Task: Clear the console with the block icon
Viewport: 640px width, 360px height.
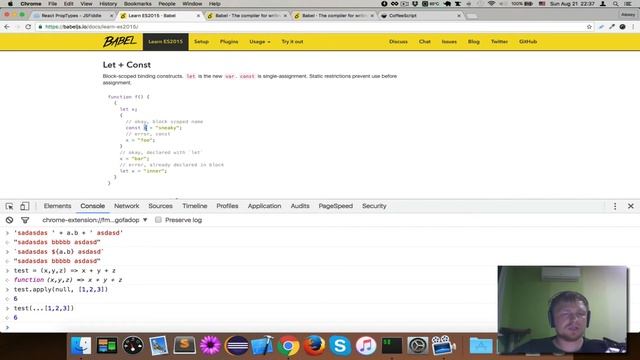Action: click(x=9, y=220)
